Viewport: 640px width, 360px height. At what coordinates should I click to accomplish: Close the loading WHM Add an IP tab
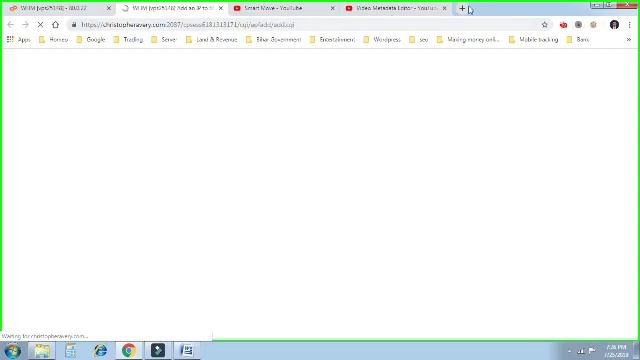pos(221,8)
